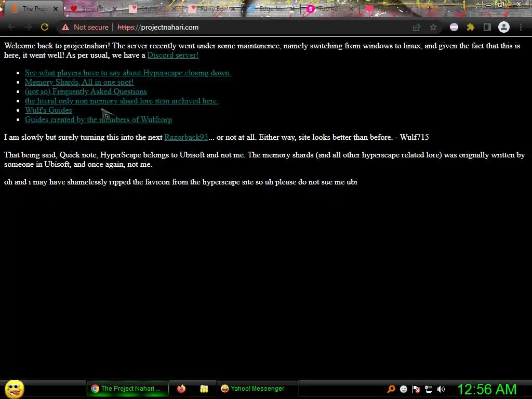The width and height of the screenshot is (532, 399).
Task: Open Guides created by members of Wulfcorp
Action: 98,119
